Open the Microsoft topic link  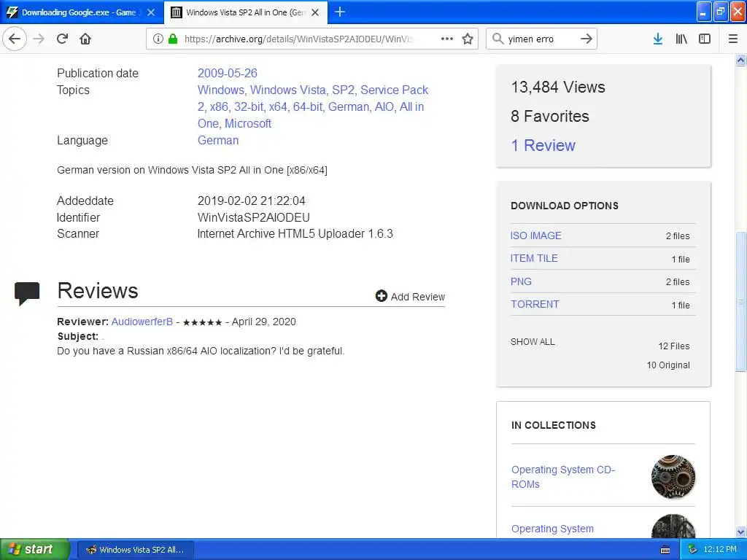pyautogui.click(x=248, y=123)
